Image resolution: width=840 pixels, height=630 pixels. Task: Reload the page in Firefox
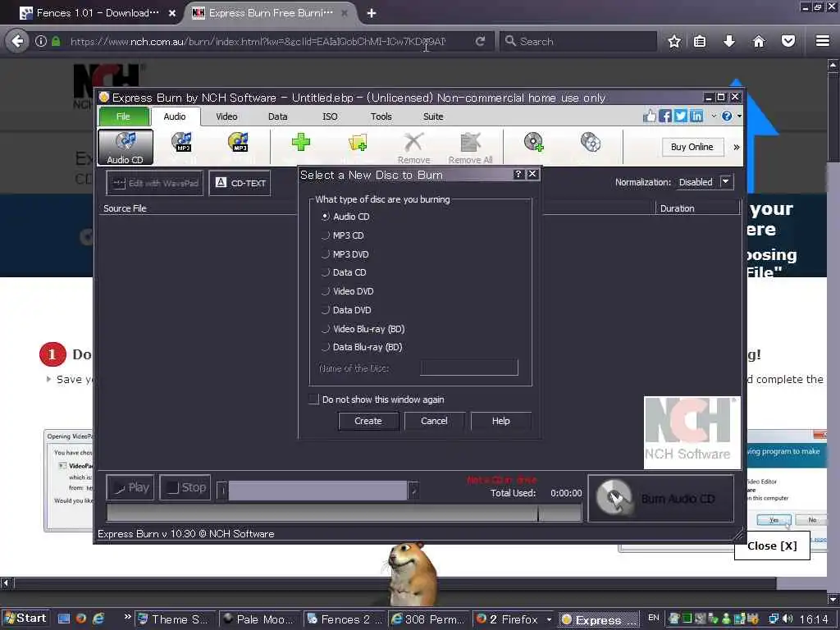(480, 41)
